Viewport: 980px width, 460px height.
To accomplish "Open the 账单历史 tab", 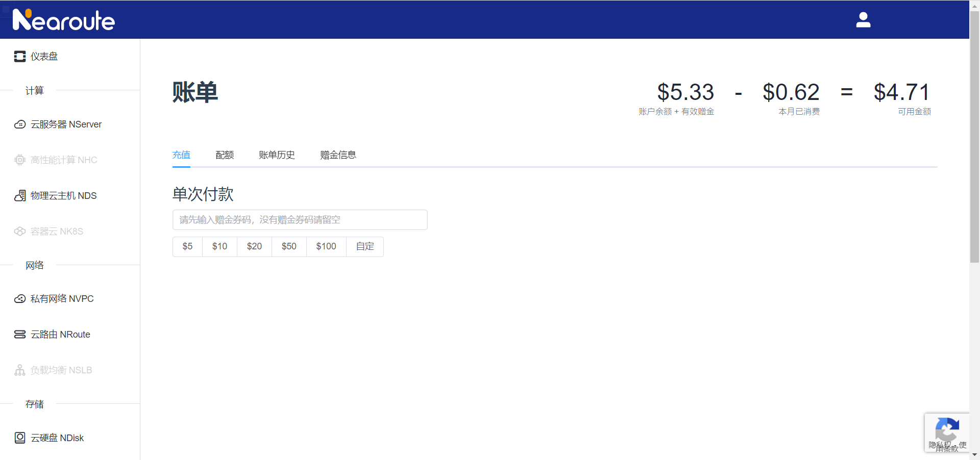I will [277, 155].
